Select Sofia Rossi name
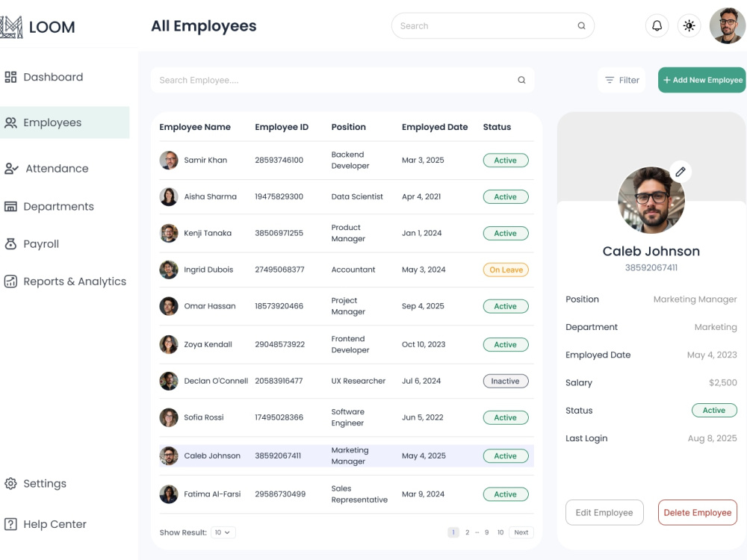The height and width of the screenshot is (560, 747). click(204, 417)
